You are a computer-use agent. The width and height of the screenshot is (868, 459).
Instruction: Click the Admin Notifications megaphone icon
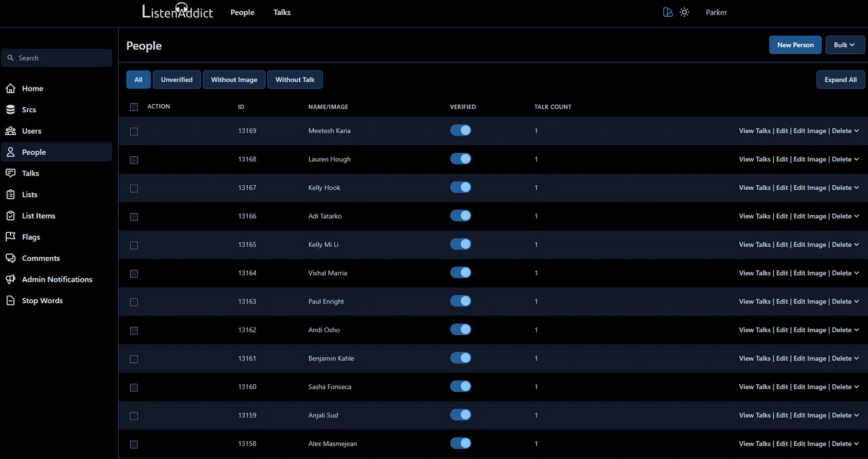click(x=10, y=280)
